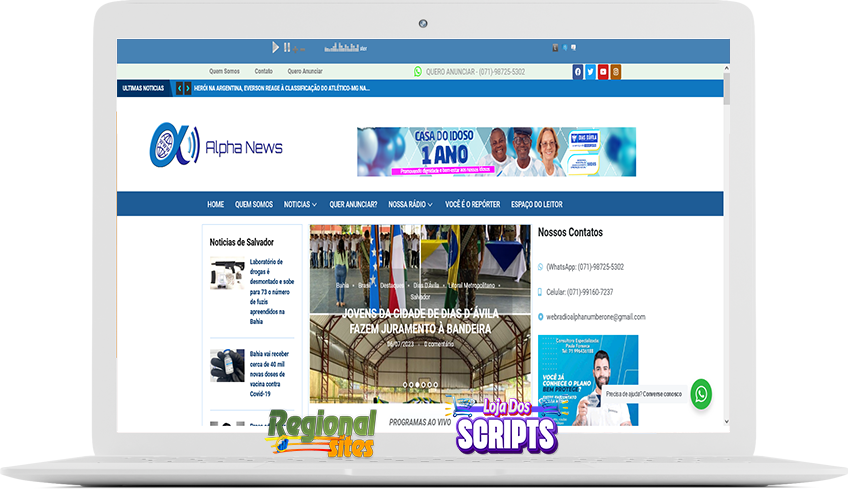Expand the NOTICIAS dropdown menu

coord(300,204)
